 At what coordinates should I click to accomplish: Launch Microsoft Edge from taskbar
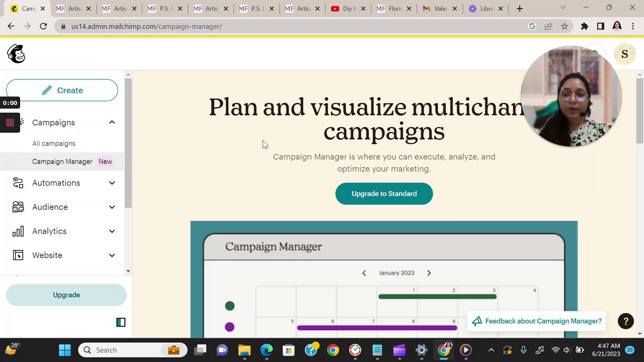click(267, 350)
